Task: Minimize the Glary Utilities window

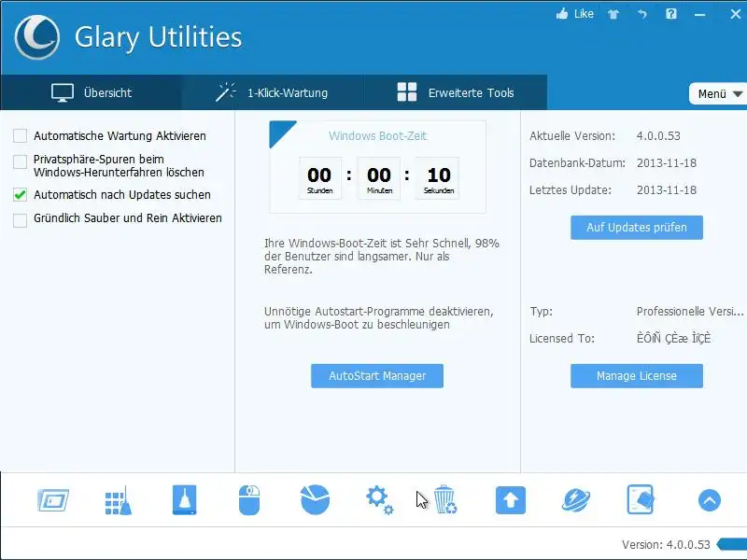Action: click(x=699, y=15)
